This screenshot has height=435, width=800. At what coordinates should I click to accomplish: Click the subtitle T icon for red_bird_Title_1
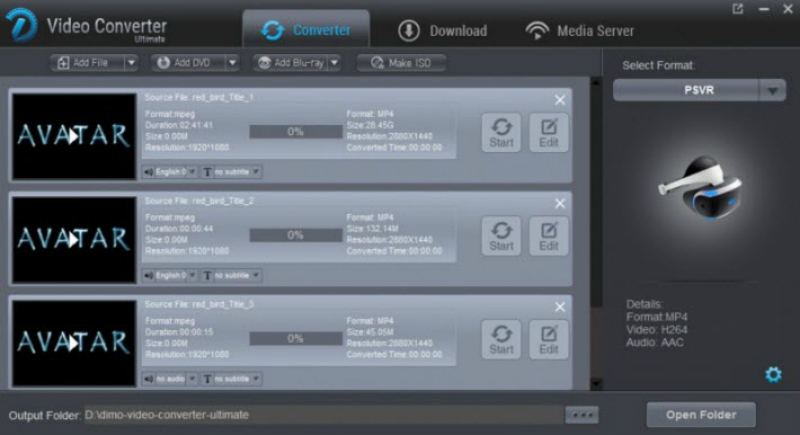[207, 172]
